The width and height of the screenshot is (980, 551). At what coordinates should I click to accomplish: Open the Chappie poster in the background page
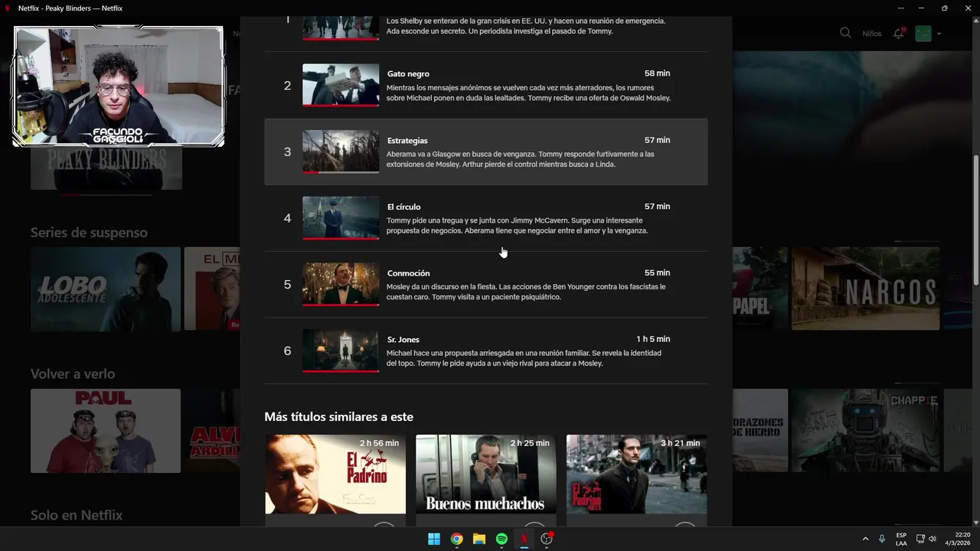pos(865,430)
